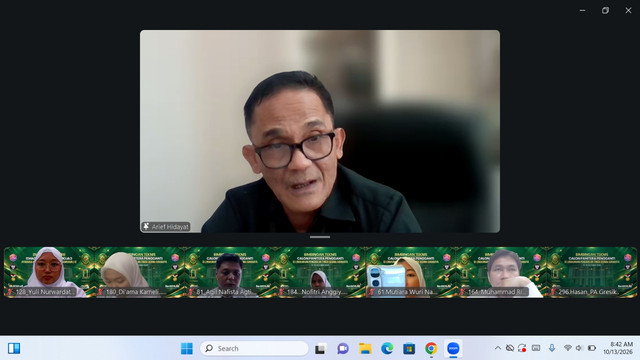
Task: Click the Zoom app icon in the taskbar
Action: 453,349
